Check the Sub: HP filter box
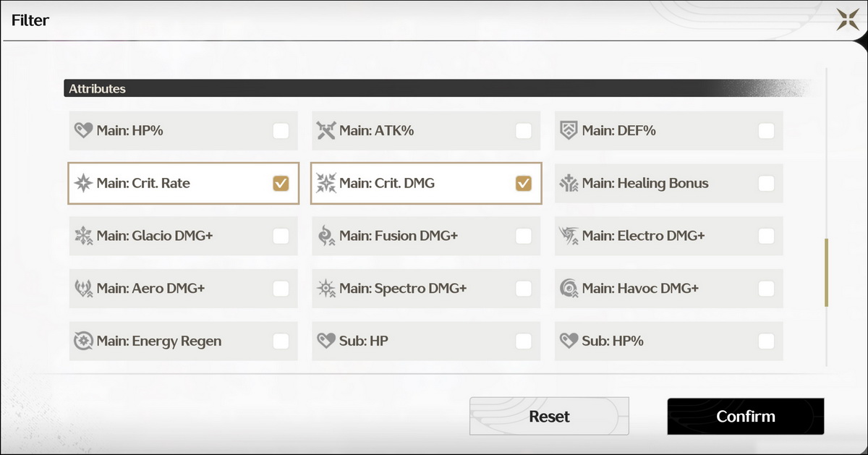The height and width of the screenshot is (455, 868). pos(523,341)
